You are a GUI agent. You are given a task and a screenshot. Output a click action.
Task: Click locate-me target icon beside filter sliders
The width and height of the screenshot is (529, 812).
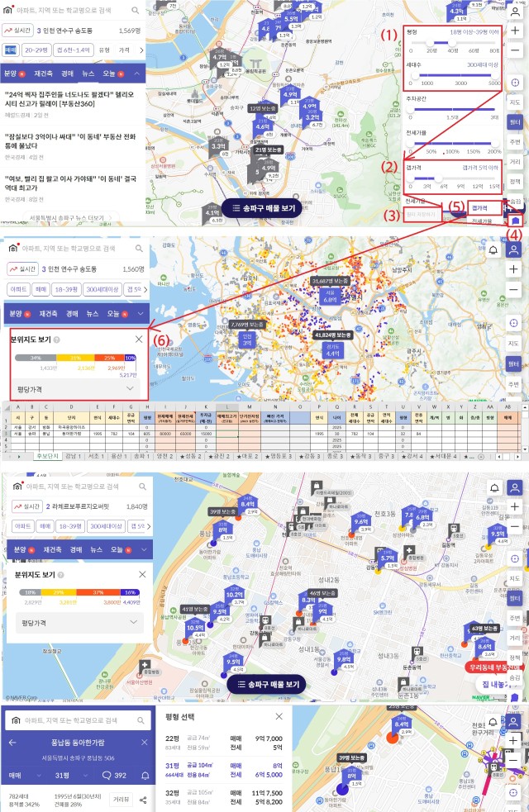coord(515,83)
